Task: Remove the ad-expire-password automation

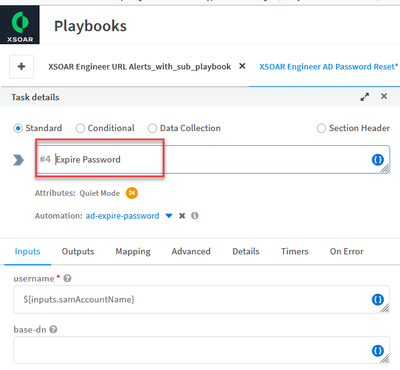Action: [x=182, y=216]
